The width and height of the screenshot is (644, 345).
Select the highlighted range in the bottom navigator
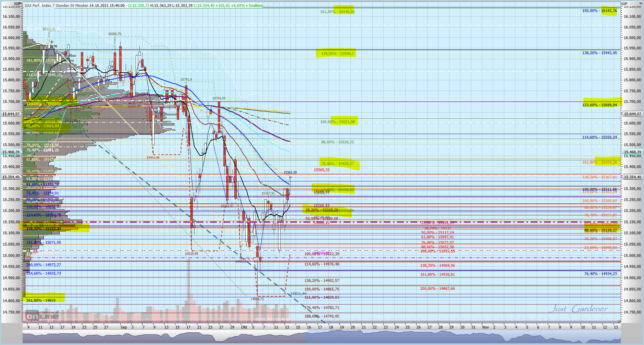click(x=463, y=337)
